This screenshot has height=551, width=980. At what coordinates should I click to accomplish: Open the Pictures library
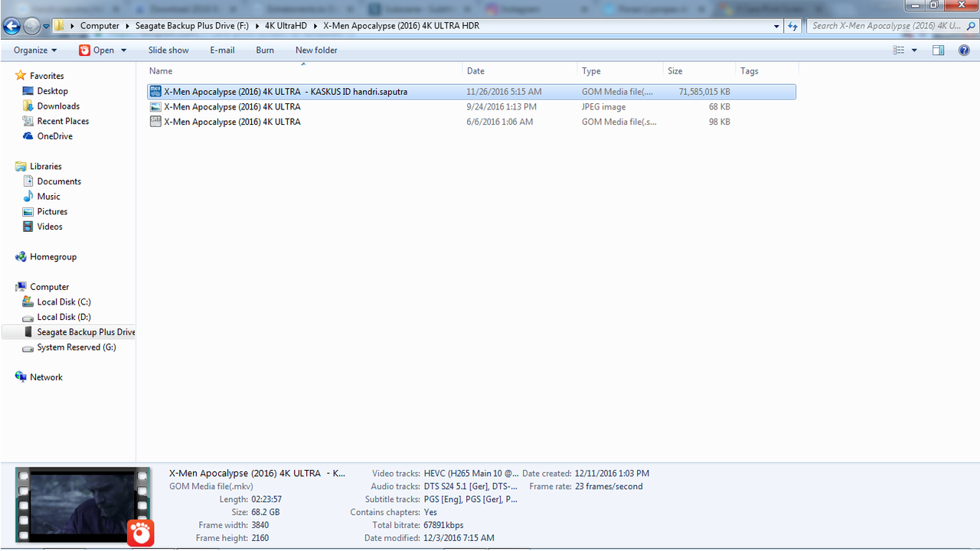(x=52, y=211)
